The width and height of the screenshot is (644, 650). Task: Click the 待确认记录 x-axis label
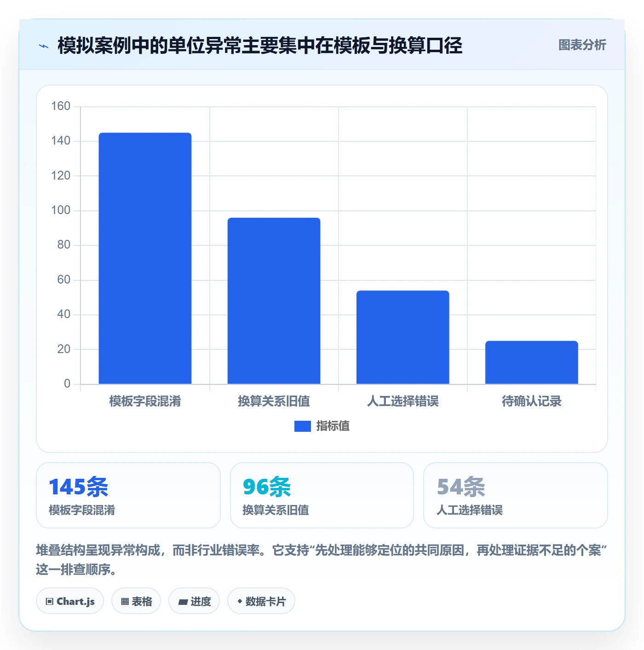coord(531,401)
